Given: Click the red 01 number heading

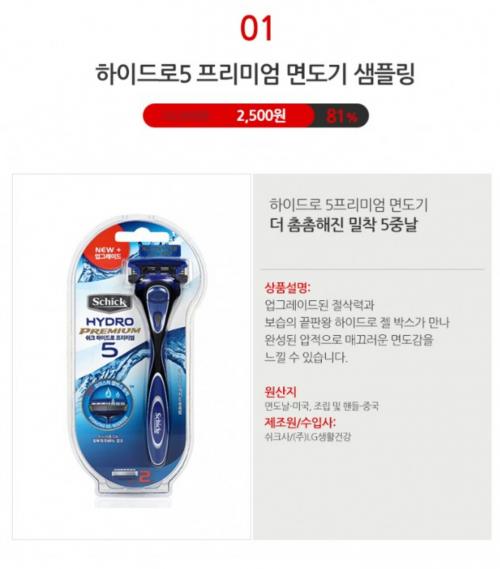Looking at the screenshot, I should click(256, 29).
